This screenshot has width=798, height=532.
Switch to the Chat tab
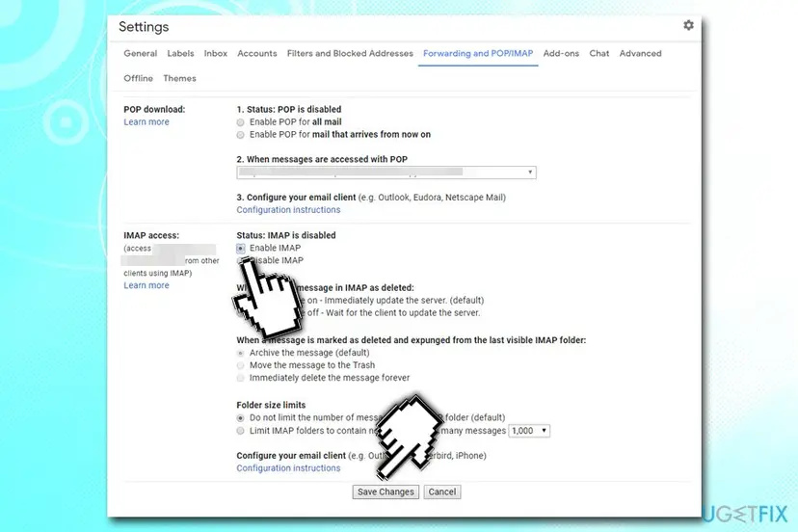pyautogui.click(x=599, y=53)
